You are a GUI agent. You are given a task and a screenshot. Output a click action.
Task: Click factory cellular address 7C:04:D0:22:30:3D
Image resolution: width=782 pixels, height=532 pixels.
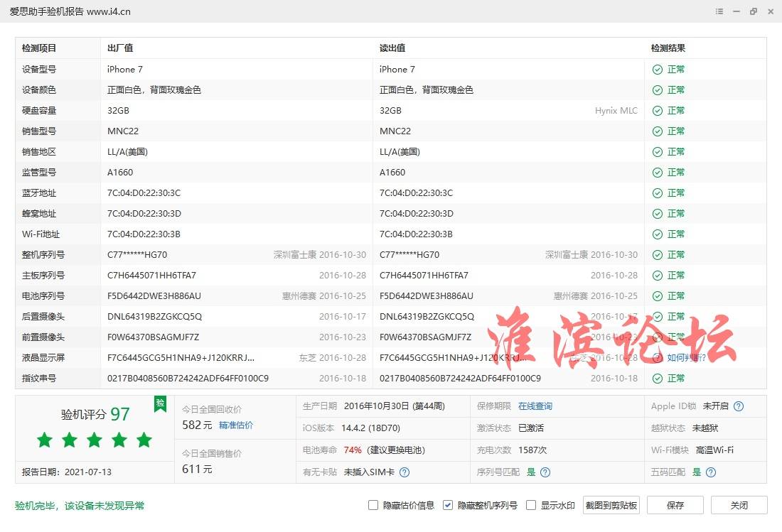(x=144, y=214)
